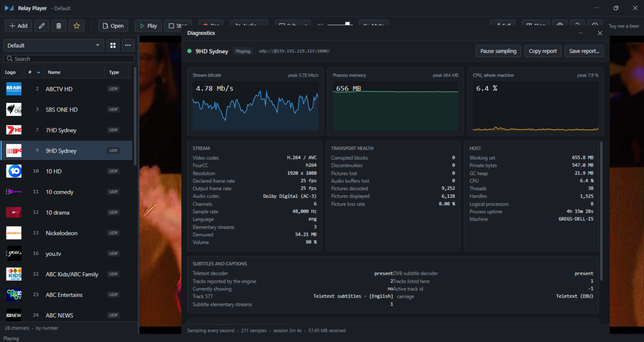Select the ABC Entertains channel
The height and width of the screenshot is (342, 644).
67,295
